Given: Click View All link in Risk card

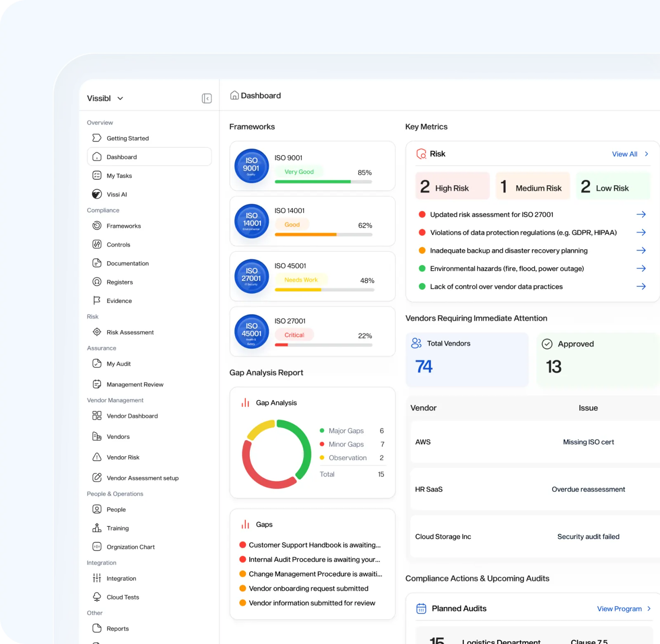Looking at the screenshot, I should click(625, 154).
